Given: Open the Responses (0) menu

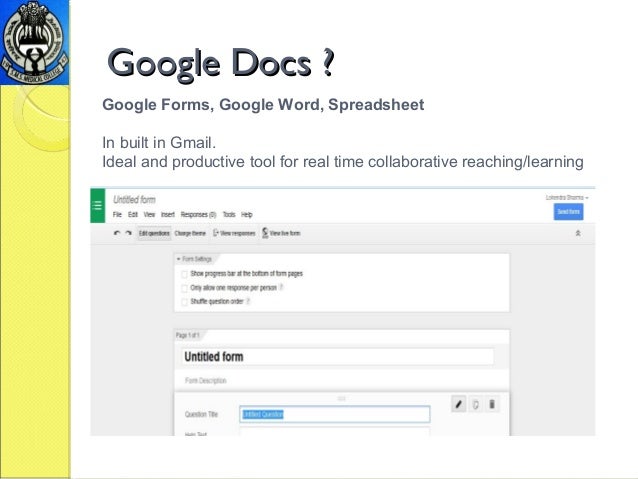Looking at the screenshot, I should coord(198,214).
